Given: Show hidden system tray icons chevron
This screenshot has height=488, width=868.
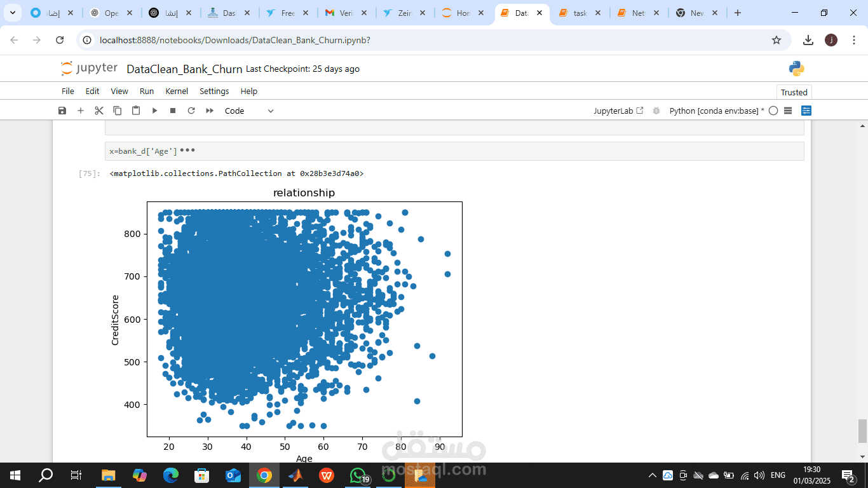Looking at the screenshot, I should pos(653,475).
